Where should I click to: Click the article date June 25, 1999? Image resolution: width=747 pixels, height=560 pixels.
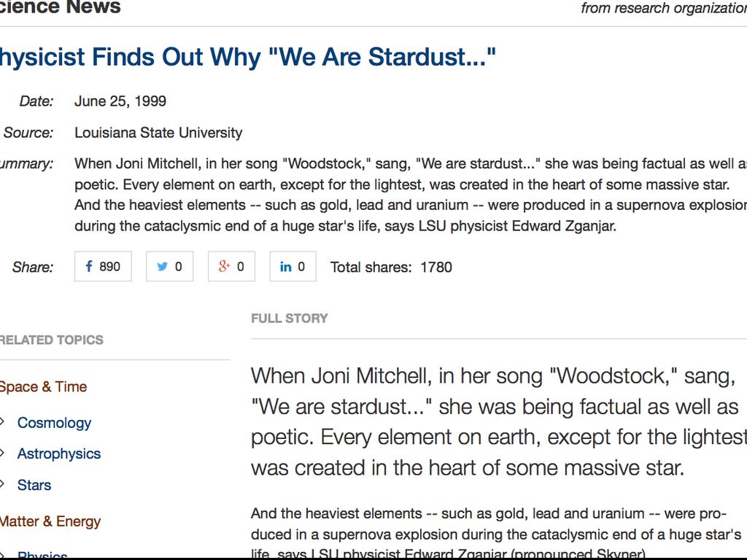(x=120, y=101)
